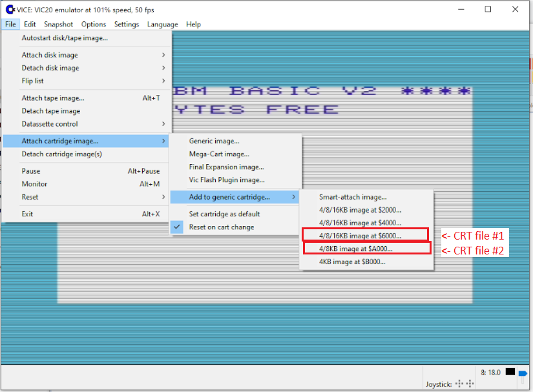Select 4/8/16KB image at $4000
The image size is (533, 392).
click(366, 223)
